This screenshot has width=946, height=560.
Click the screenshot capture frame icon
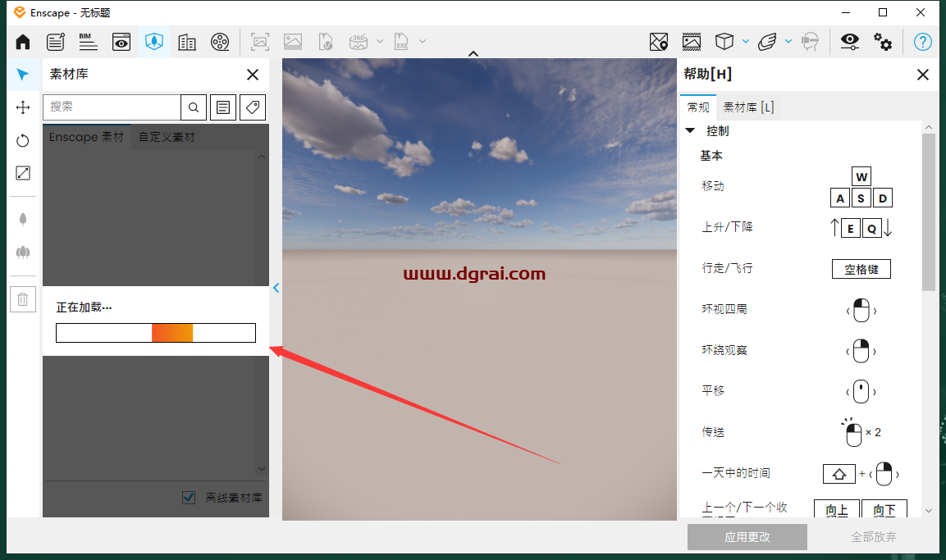(x=260, y=42)
